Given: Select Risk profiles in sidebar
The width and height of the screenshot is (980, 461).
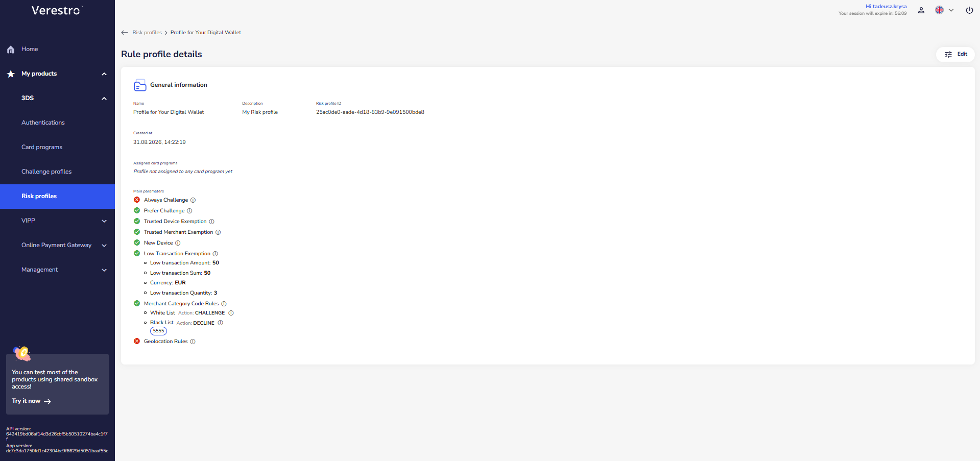Looking at the screenshot, I should [57, 197].
